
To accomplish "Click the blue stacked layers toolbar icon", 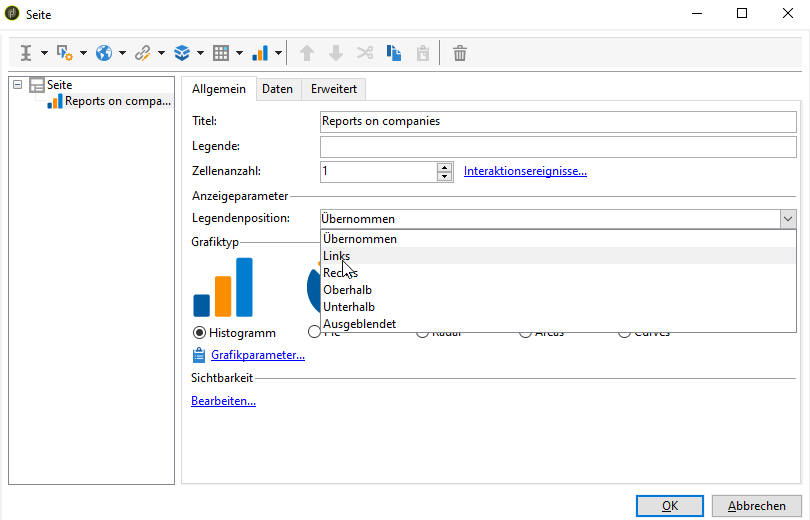I will tap(182, 53).
